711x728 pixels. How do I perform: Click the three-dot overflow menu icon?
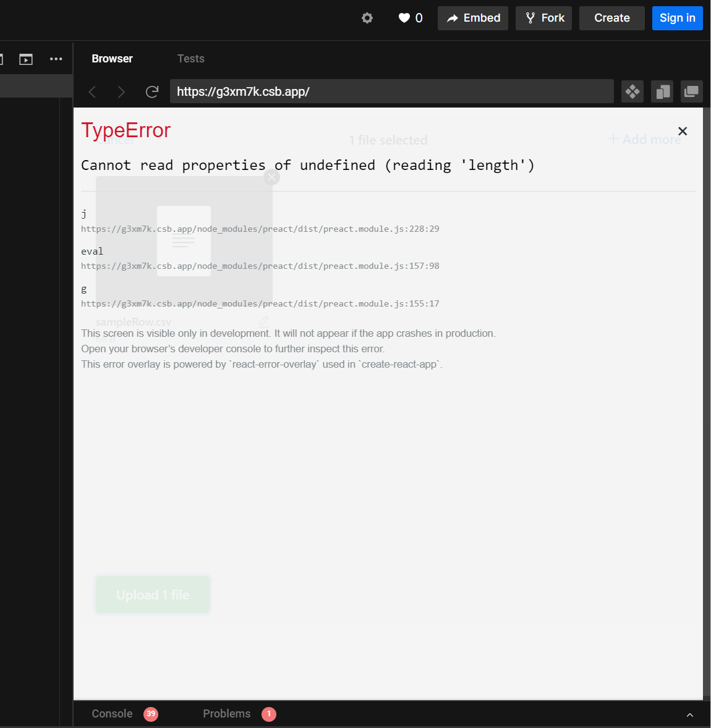click(56, 59)
